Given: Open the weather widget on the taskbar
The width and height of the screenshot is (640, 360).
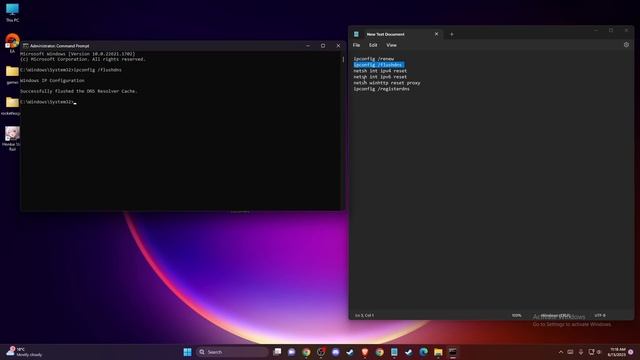Looking at the screenshot, I should [24, 352].
